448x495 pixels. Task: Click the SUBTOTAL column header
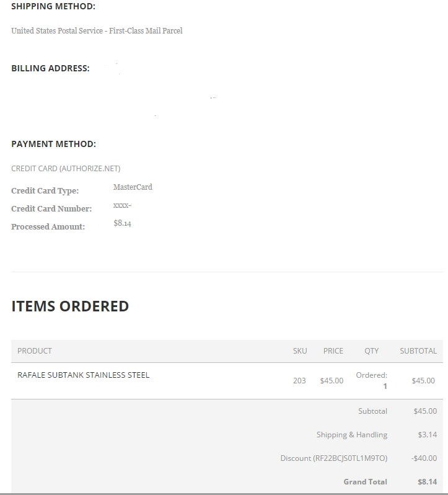tap(418, 351)
